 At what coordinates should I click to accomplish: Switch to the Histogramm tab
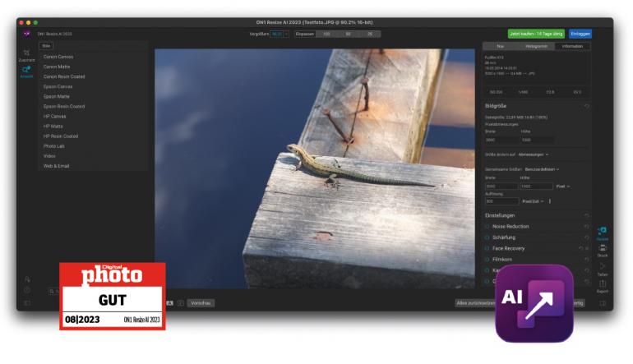point(536,46)
